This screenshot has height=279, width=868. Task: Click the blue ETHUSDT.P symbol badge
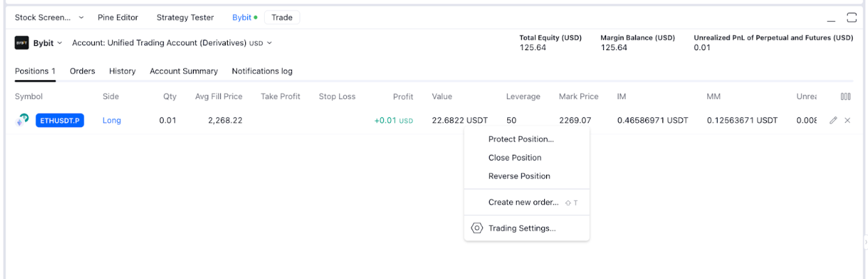point(60,121)
